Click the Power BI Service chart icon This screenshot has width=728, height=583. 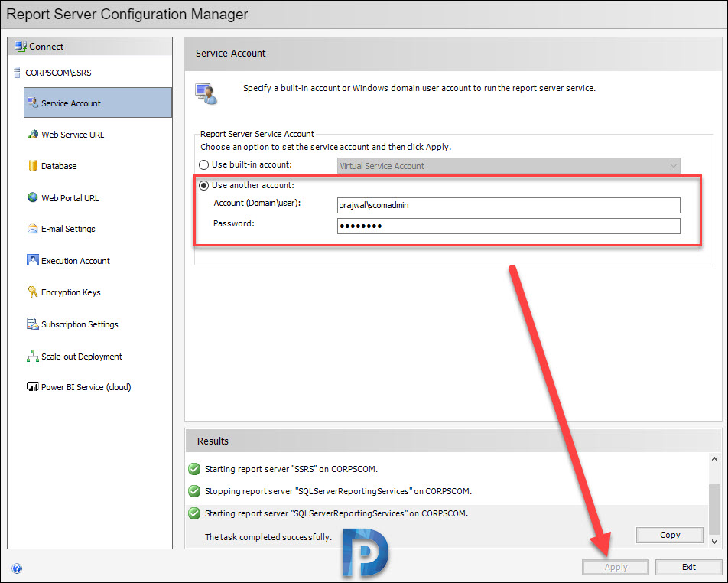pyautogui.click(x=32, y=386)
